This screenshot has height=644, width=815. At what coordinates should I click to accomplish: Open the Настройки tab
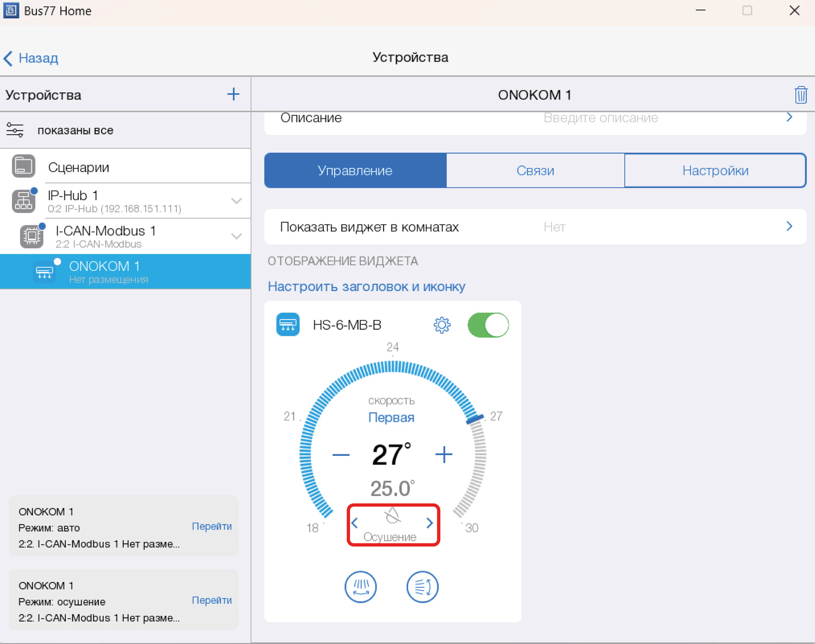(715, 171)
